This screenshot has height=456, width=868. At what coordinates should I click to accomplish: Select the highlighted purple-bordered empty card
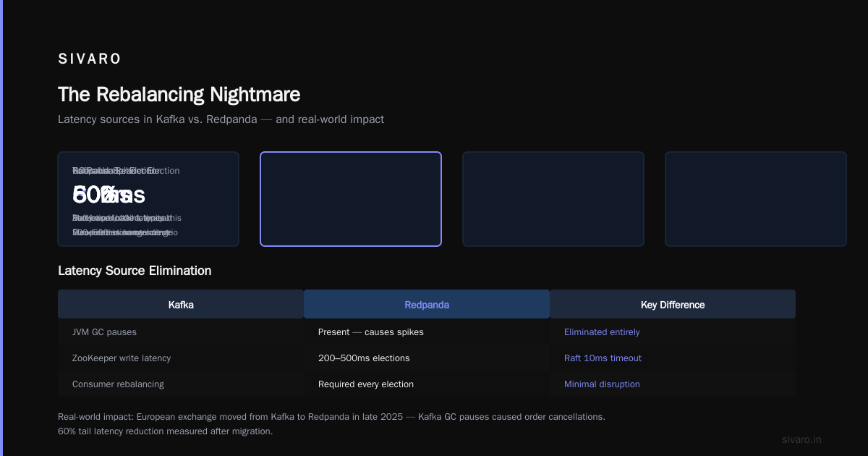[351, 199]
